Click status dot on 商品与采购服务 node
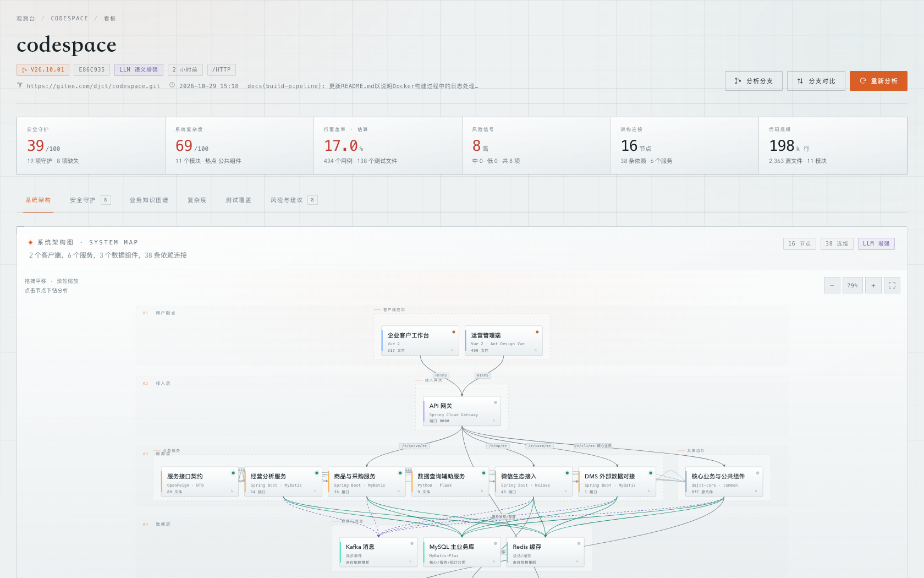 400,473
